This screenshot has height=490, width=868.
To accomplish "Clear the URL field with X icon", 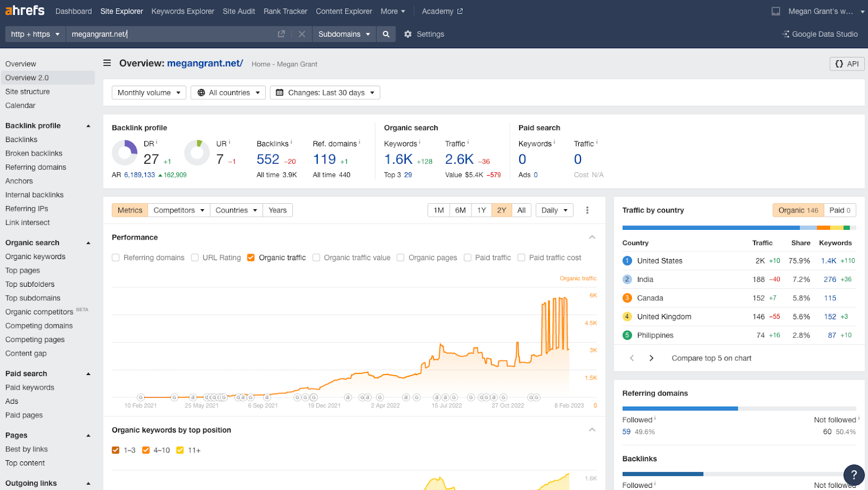I will (x=302, y=34).
